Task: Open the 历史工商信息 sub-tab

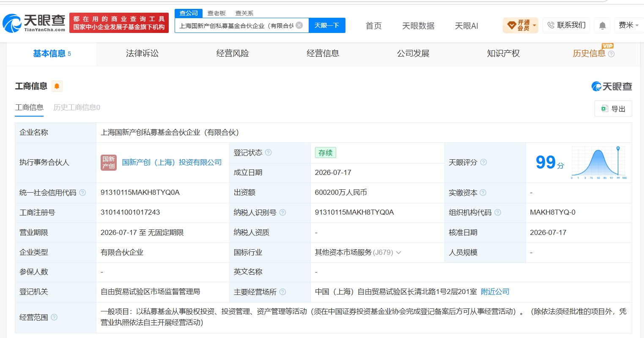Action: [x=77, y=107]
